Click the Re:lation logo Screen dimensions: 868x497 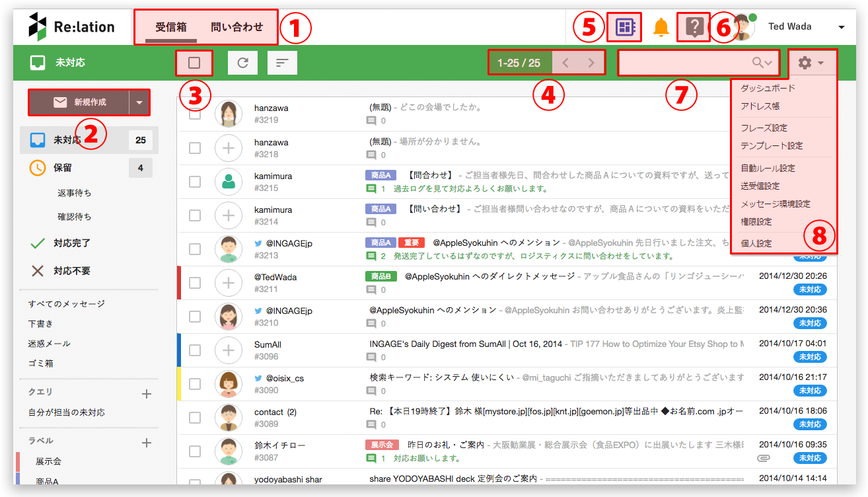click(72, 26)
